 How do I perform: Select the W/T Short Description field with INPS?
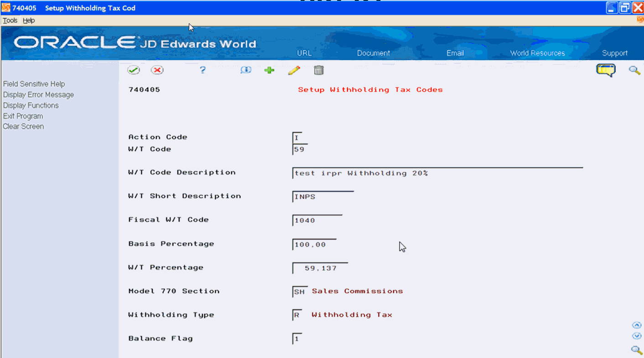tap(323, 197)
